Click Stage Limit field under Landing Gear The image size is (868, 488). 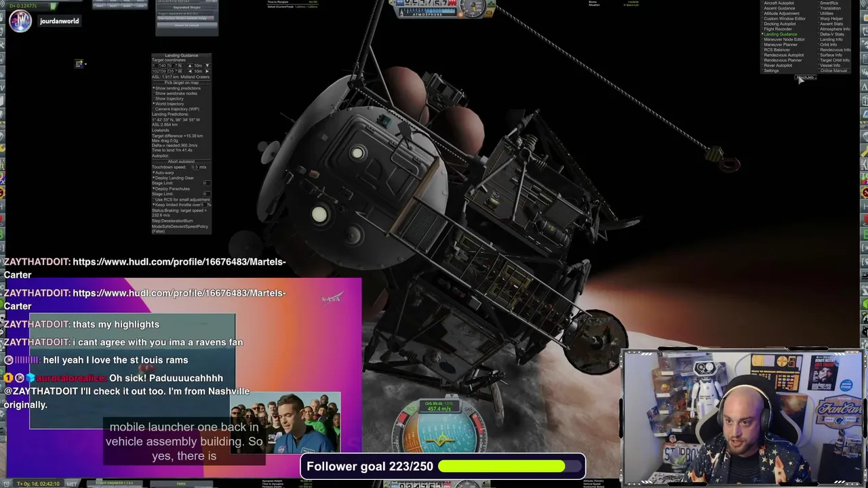click(207, 183)
